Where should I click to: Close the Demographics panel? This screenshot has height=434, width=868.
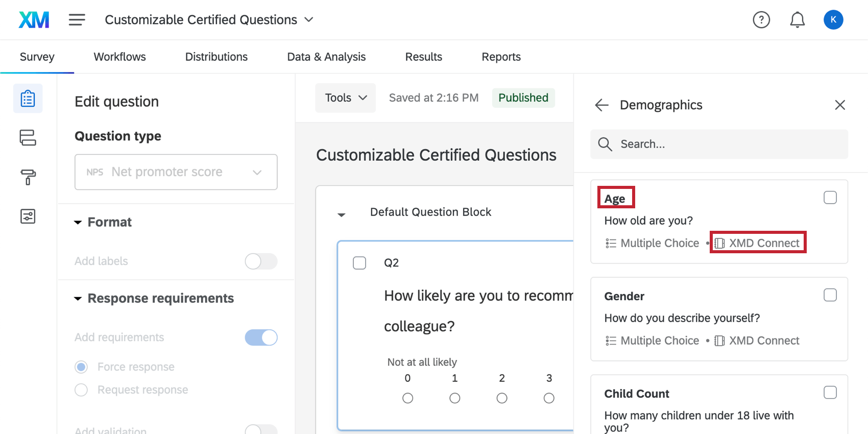[x=839, y=105]
